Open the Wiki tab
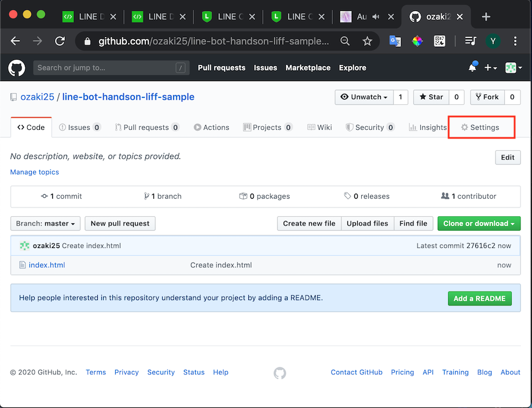The width and height of the screenshot is (532, 408). tap(320, 128)
